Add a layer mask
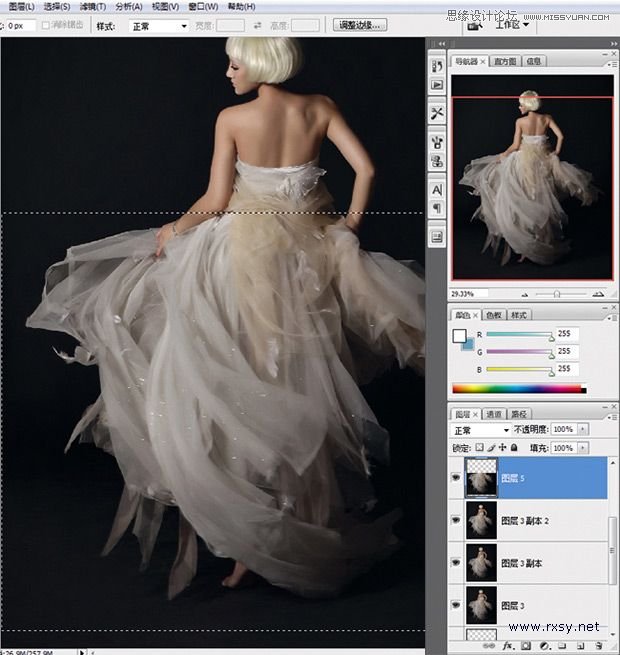Screen dimensions: 620x655 pos(526,646)
